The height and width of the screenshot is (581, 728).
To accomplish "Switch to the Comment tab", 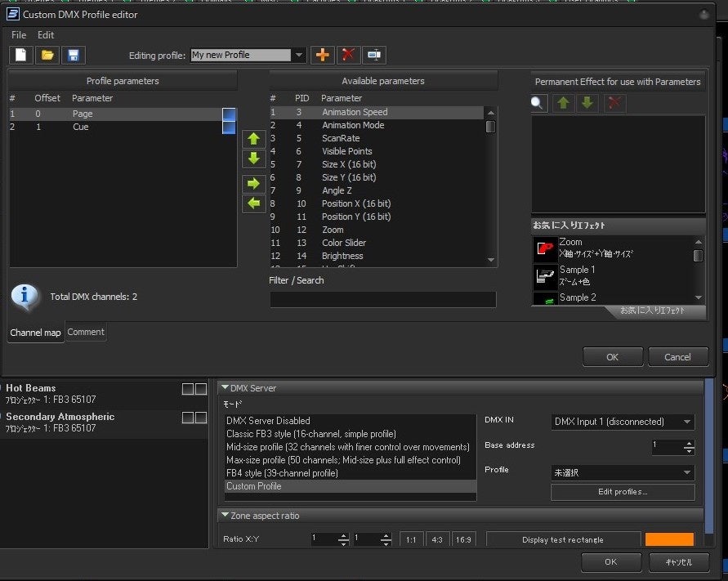I will coord(85,332).
